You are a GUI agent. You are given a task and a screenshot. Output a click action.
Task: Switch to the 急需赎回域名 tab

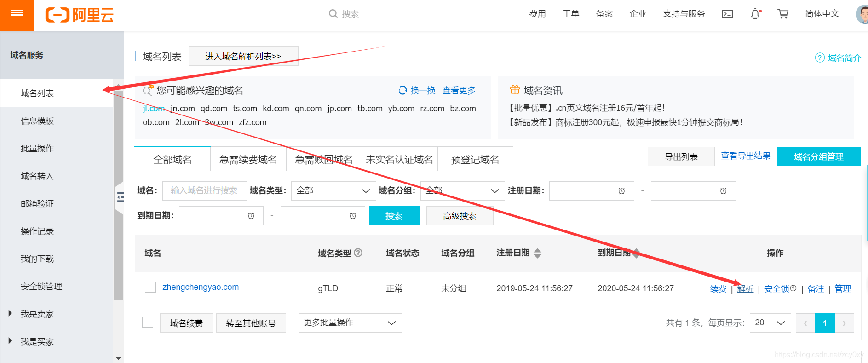324,159
